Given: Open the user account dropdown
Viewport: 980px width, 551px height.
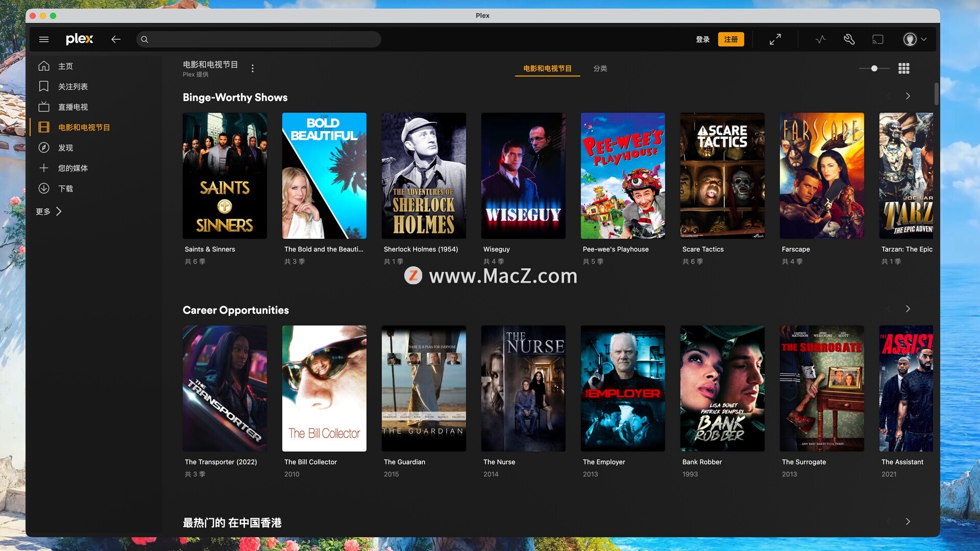Looking at the screenshot, I should (915, 39).
